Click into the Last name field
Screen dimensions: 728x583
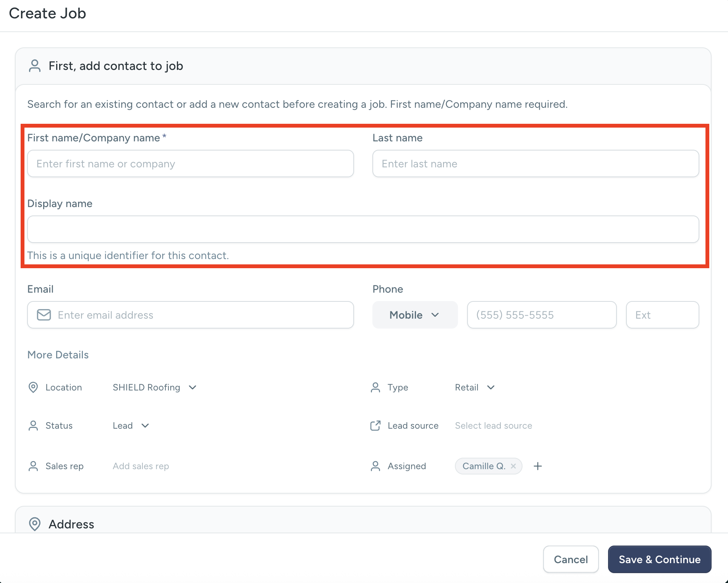pos(535,164)
